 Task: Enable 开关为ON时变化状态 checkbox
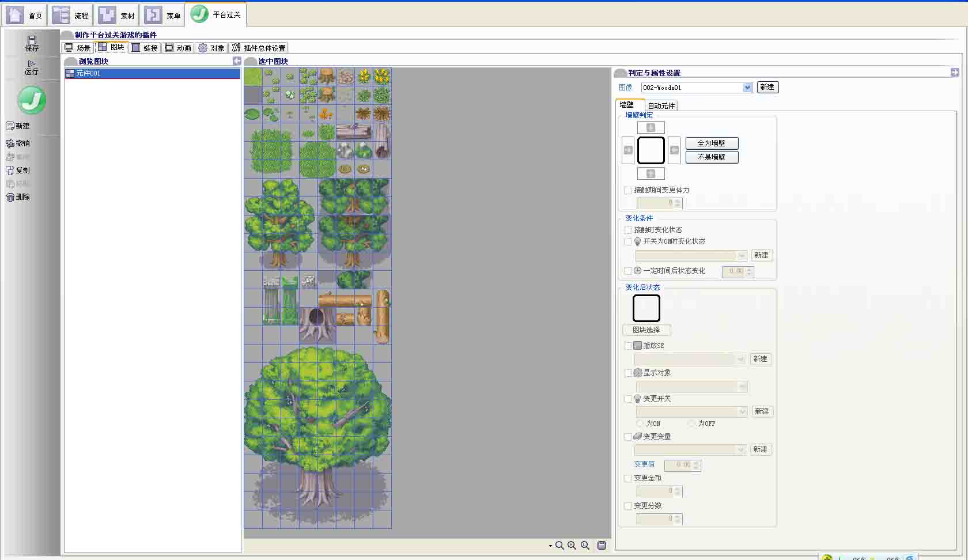(x=628, y=242)
